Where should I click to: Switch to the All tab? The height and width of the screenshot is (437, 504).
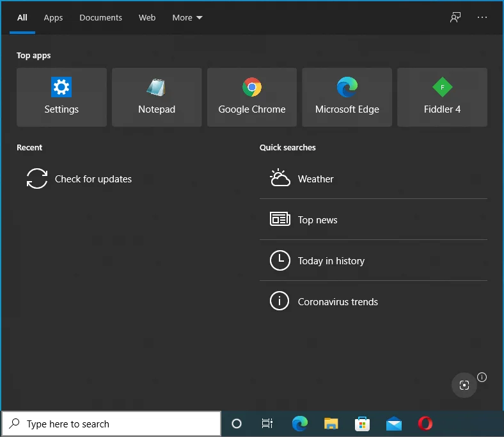[22, 18]
